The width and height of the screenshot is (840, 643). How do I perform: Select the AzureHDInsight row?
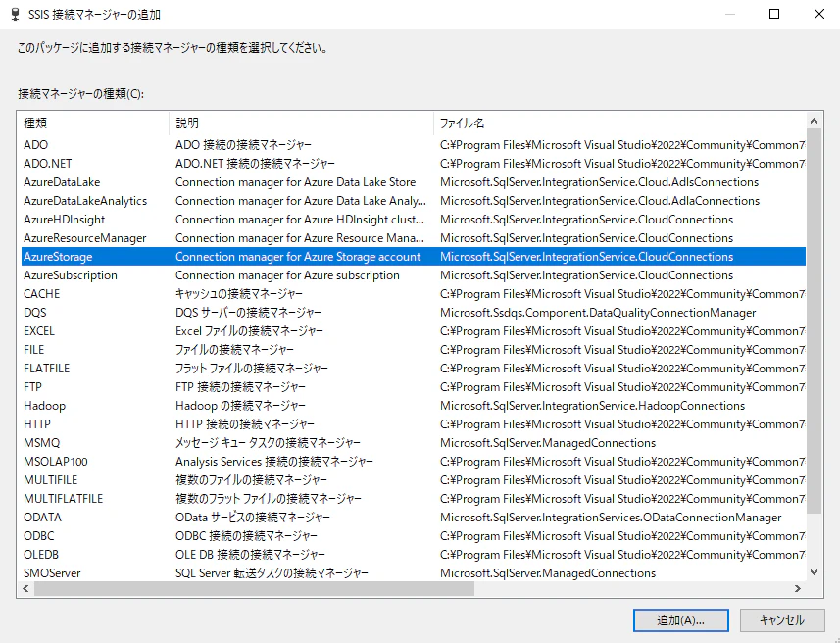click(414, 220)
